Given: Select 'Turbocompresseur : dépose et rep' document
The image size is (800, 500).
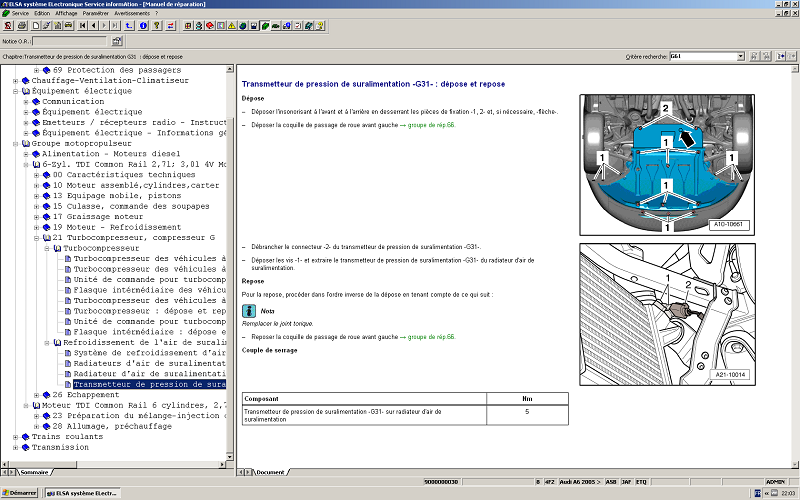Looking at the screenshot, I should (x=149, y=311).
